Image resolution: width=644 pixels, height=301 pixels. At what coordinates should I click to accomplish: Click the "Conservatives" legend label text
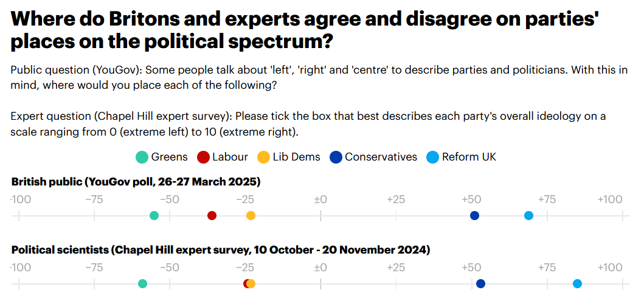pos(381,157)
